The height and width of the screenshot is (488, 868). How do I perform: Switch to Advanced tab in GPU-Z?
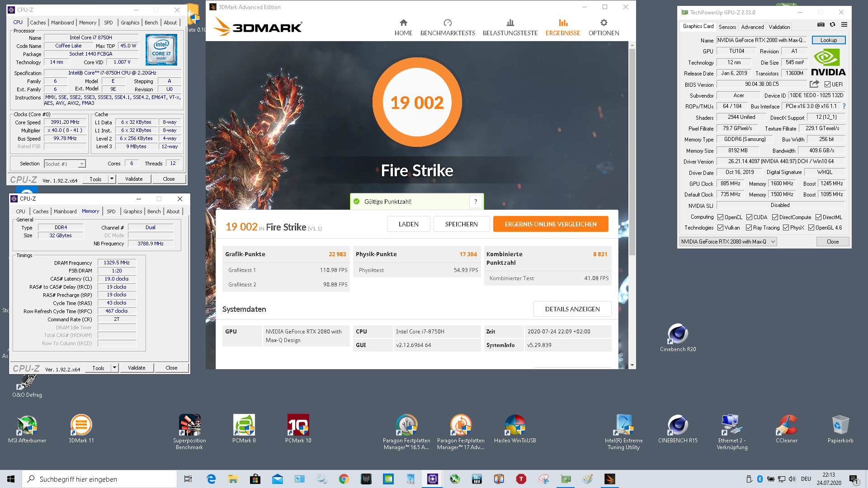pyautogui.click(x=752, y=27)
